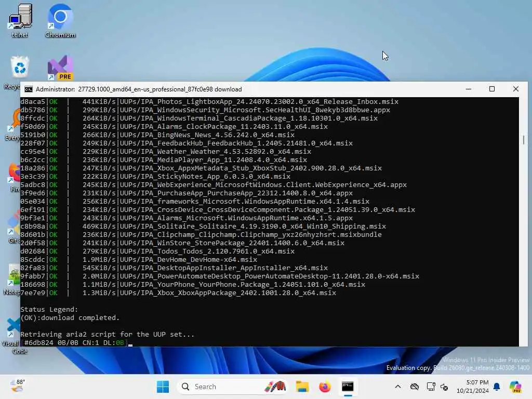Open Visual Studio Preview desktop shortcut

pyautogui.click(x=60, y=68)
